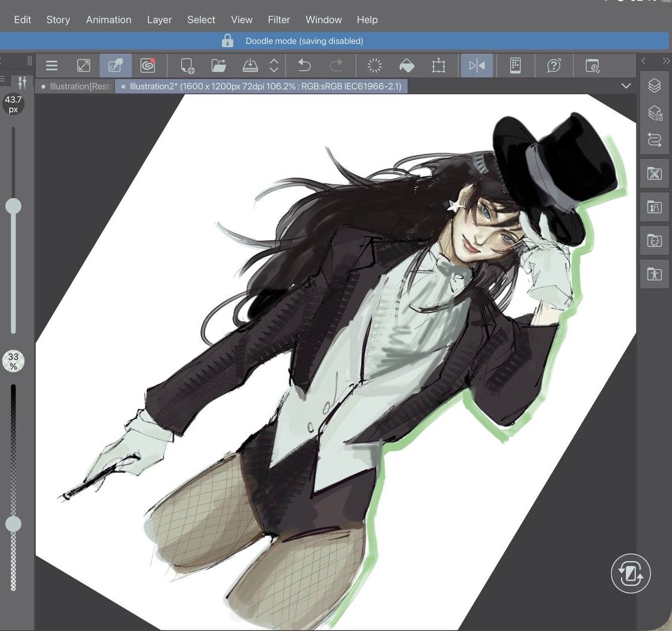Open the Filter menu

tap(279, 20)
